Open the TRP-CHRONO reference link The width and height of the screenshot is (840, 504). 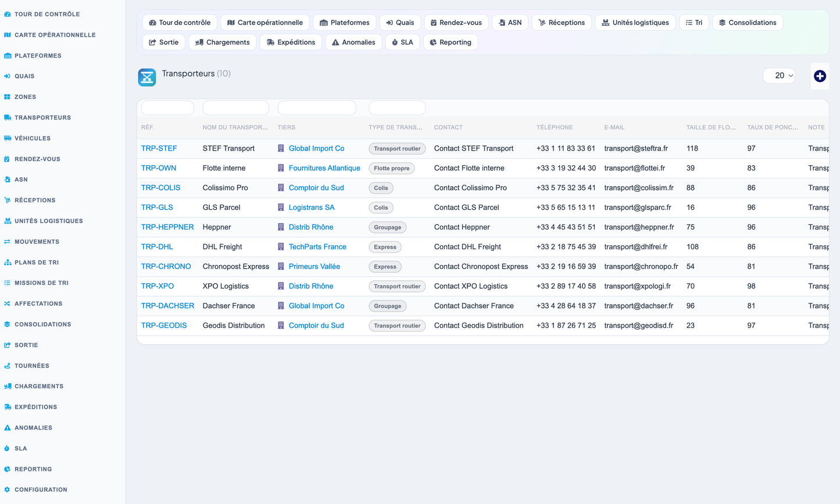coord(166,266)
